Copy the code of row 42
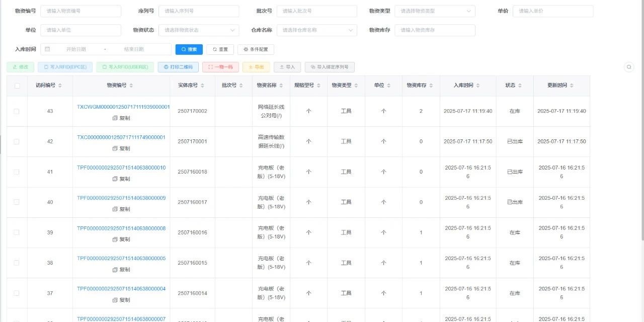Viewport: 644px width, 322px height. (121, 148)
